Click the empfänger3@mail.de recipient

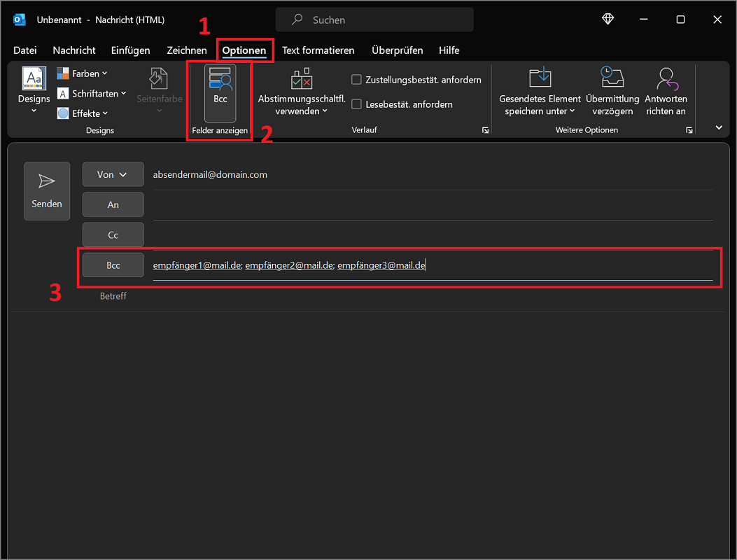381,265
